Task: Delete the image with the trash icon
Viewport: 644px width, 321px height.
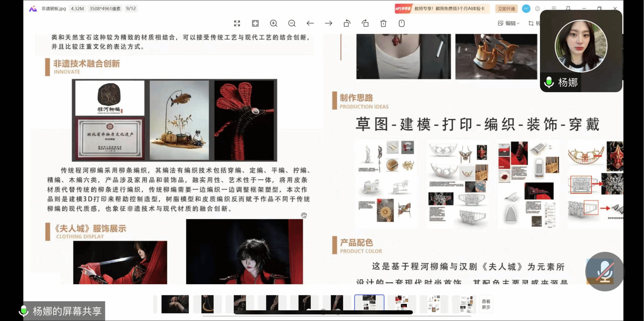Action: pyautogui.click(x=383, y=23)
